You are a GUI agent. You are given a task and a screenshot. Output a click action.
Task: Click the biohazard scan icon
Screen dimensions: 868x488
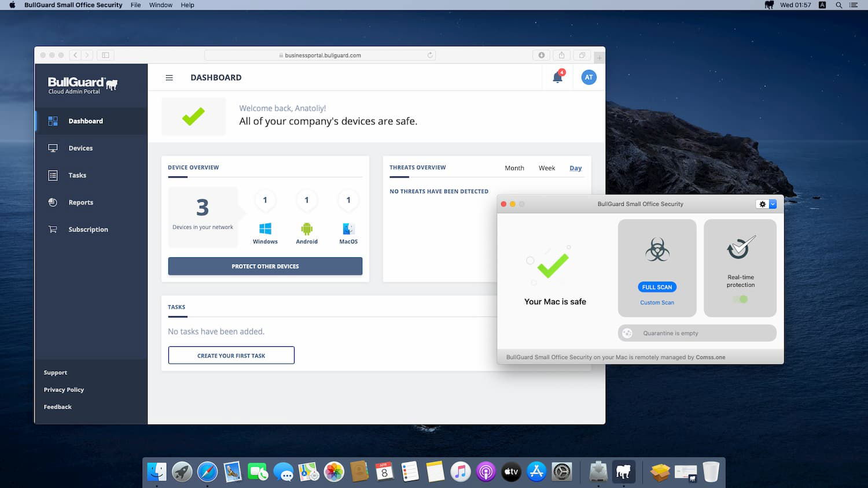[657, 250]
